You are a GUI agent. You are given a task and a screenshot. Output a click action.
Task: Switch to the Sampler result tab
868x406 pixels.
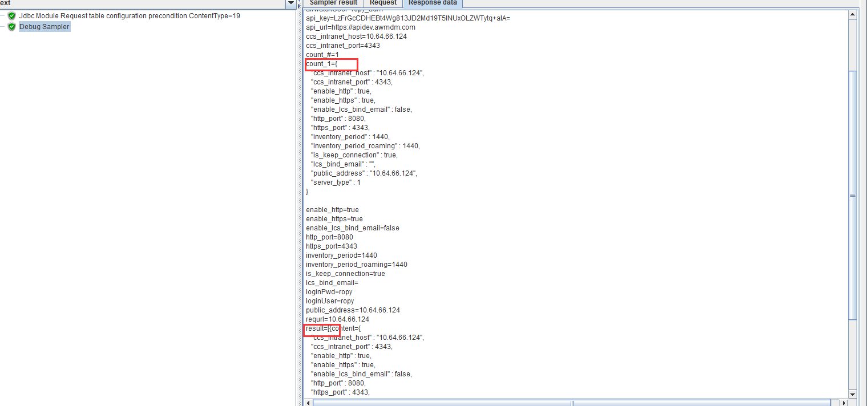(333, 3)
